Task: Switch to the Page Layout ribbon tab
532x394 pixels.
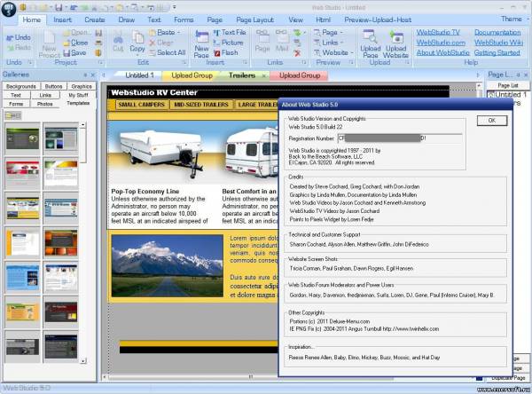Action: click(x=254, y=20)
